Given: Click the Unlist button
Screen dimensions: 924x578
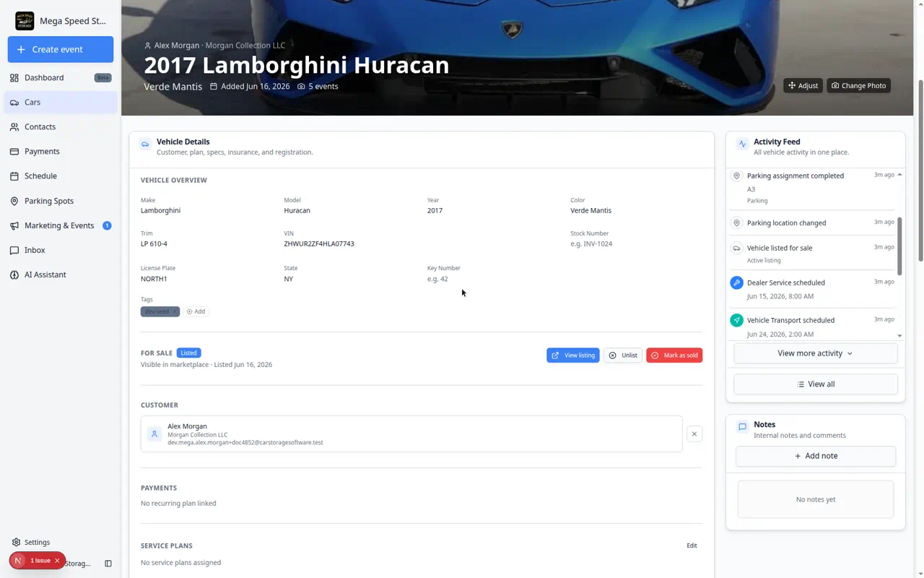Looking at the screenshot, I should (623, 355).
